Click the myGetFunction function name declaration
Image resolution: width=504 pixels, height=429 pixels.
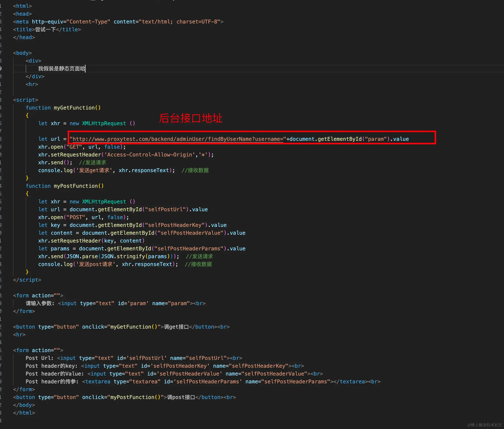(74, 108)
